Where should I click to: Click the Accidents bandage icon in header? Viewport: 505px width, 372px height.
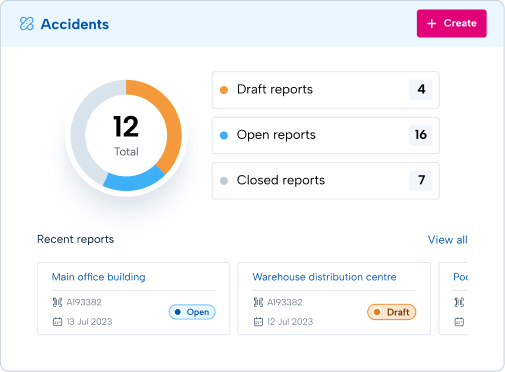coord(27,24)
